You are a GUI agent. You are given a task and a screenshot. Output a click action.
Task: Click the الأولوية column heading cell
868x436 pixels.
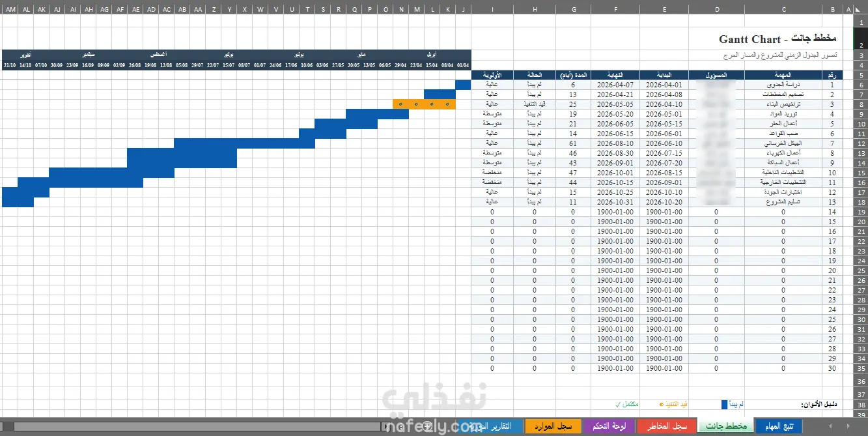coord(492,75)
